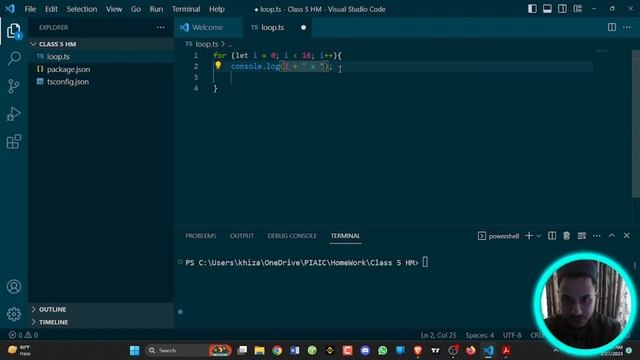Open the Edit menu
640x360 pixels.
pos(51,9)
